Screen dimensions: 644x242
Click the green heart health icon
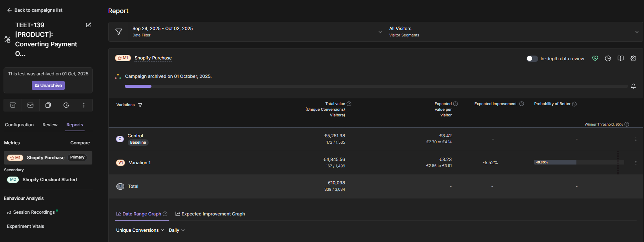pyautogui.click(x=595, y=58)
